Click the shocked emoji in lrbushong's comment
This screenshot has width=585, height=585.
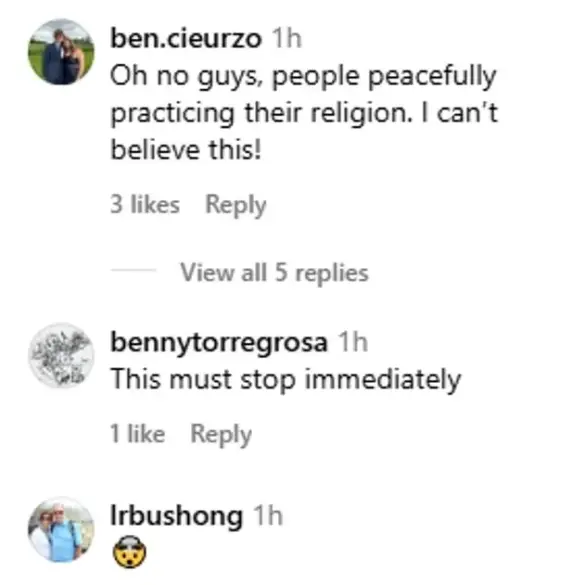(x=129, y=551)
